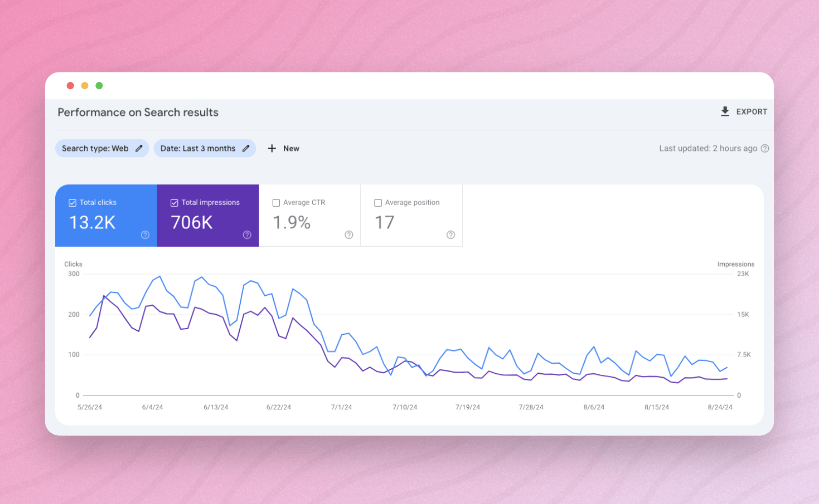819x504 pixels.
Task: Open the Search type: Web filter
Action: point(95,148)
